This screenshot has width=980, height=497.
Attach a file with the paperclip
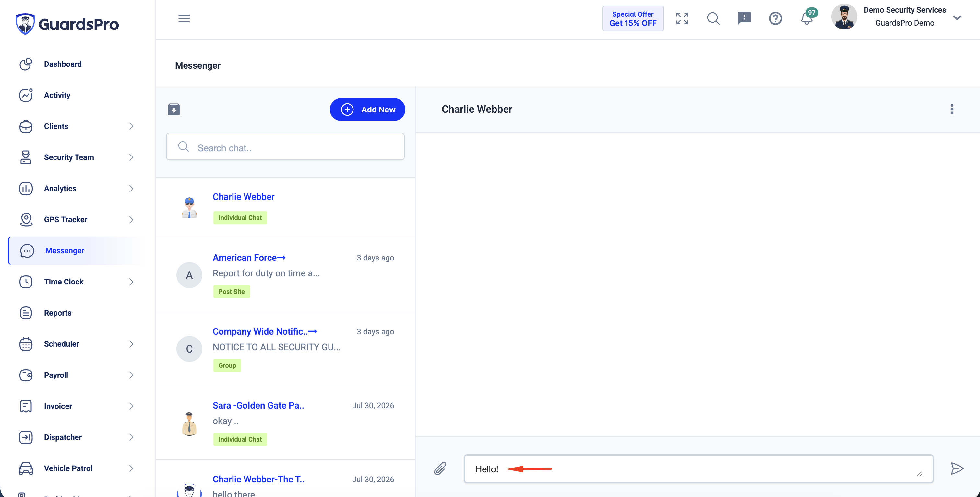pyautogui.click(x=440, y=469)
